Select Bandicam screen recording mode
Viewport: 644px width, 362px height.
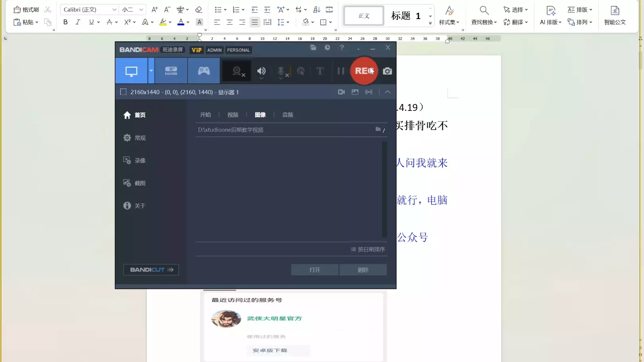(131, 71)
